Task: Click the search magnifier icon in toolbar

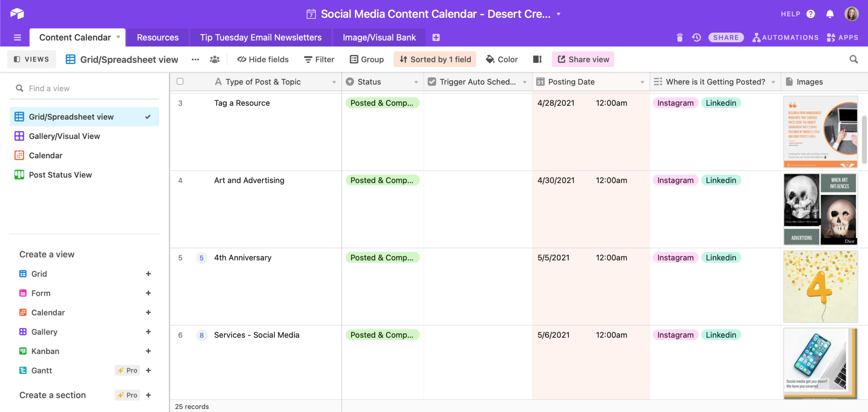Action: tap(854, 59)
